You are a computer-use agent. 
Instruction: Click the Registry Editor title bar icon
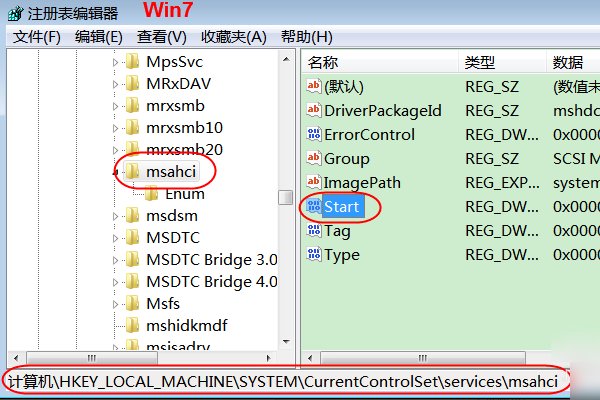click(15, 14)
